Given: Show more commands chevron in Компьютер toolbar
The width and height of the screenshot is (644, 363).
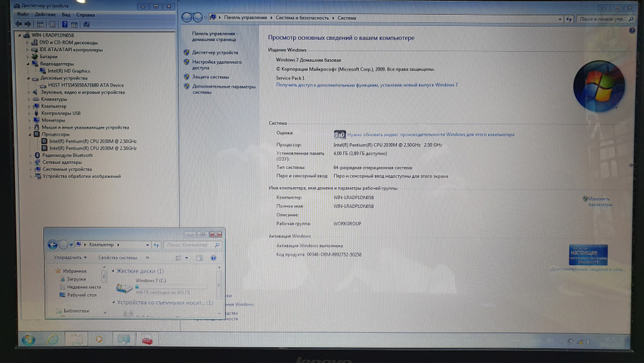Looking at the screenshot, I should click(x=147, y=258).
